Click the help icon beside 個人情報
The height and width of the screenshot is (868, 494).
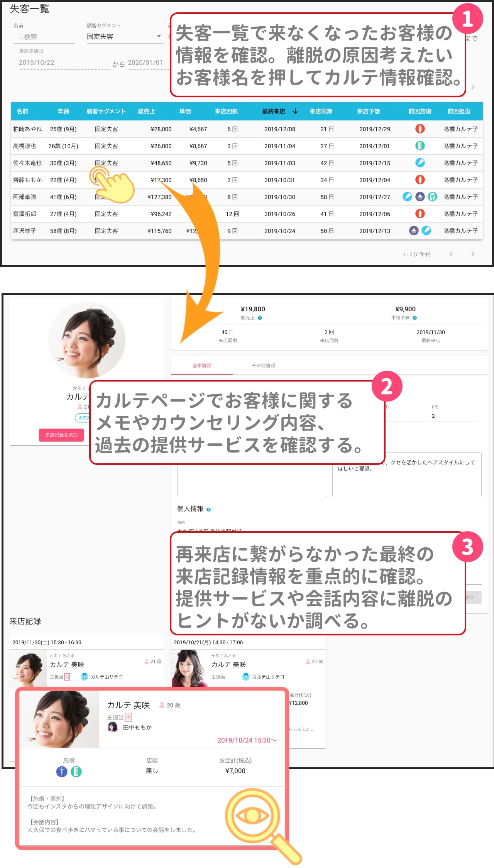[208, 509]
